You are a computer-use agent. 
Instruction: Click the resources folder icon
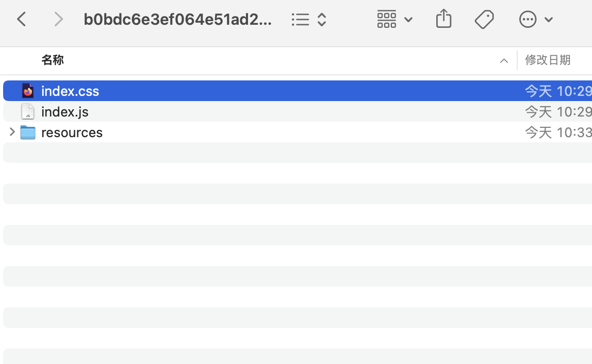[x=28, y=133]
